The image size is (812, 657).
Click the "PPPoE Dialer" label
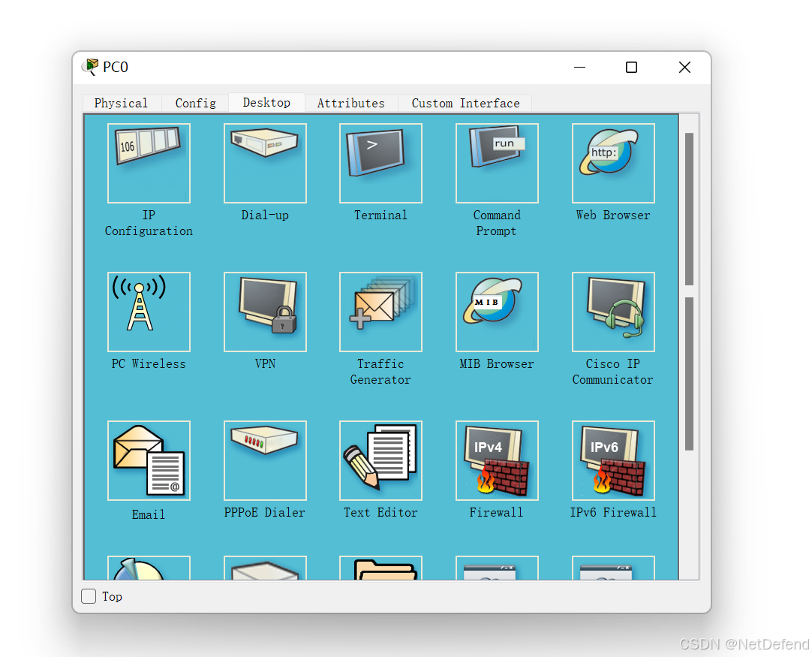pyautogui.click(x=265, y=512)
